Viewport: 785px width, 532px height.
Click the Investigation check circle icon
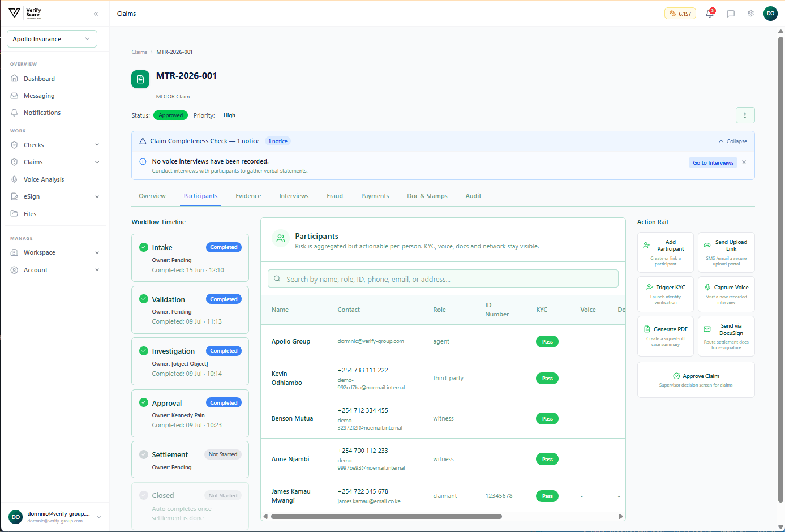point(144,351)
